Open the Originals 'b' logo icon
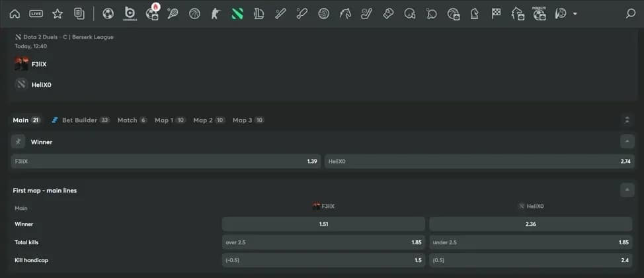The height and width of the screenshot is (278, 644). click(130, 14)
